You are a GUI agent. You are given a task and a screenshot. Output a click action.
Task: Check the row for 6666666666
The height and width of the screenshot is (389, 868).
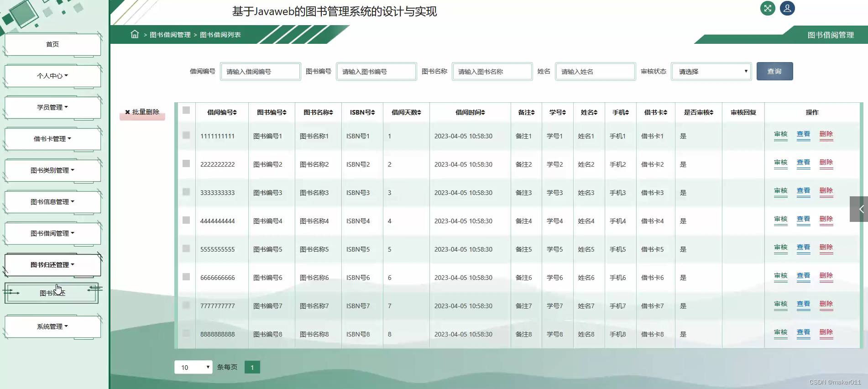[x=186, y=277]
